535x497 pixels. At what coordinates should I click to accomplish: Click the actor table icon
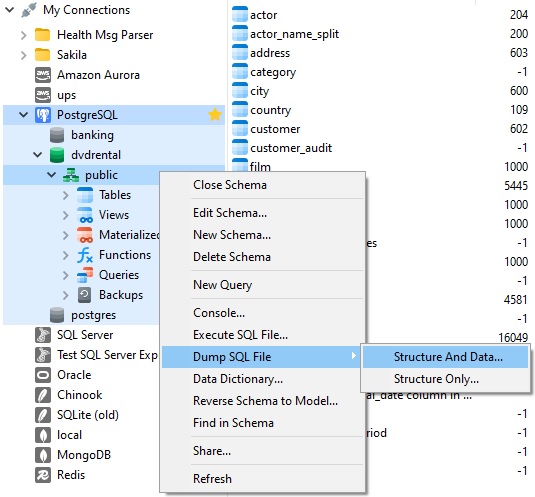[240, 14]
